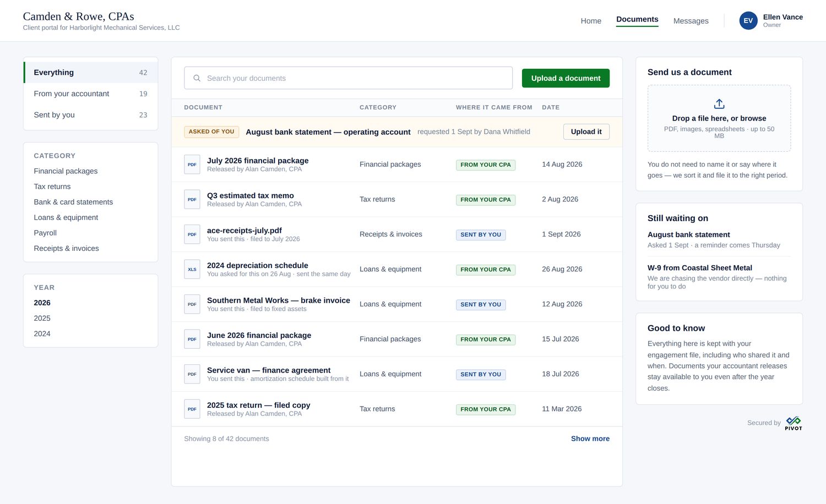Open Service van — finance agreement
Viewport: 826px width, 504px height.
click(x=269, y=370)
